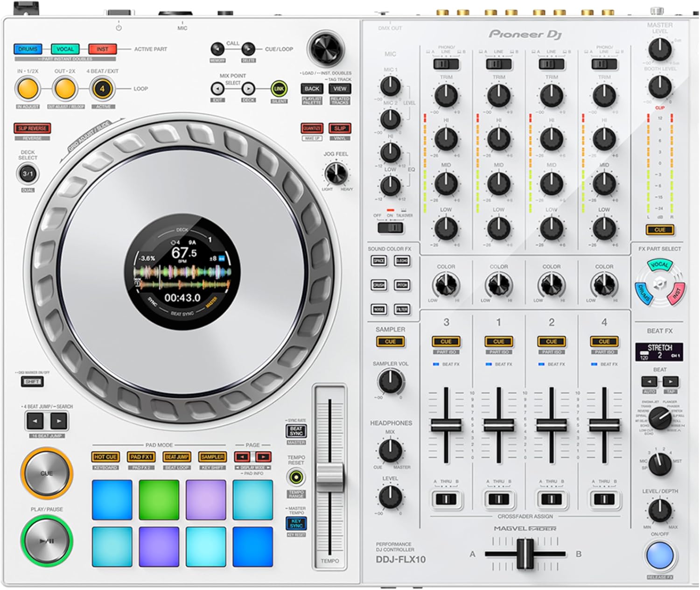Click the 4 beat jump forward button

58,421
